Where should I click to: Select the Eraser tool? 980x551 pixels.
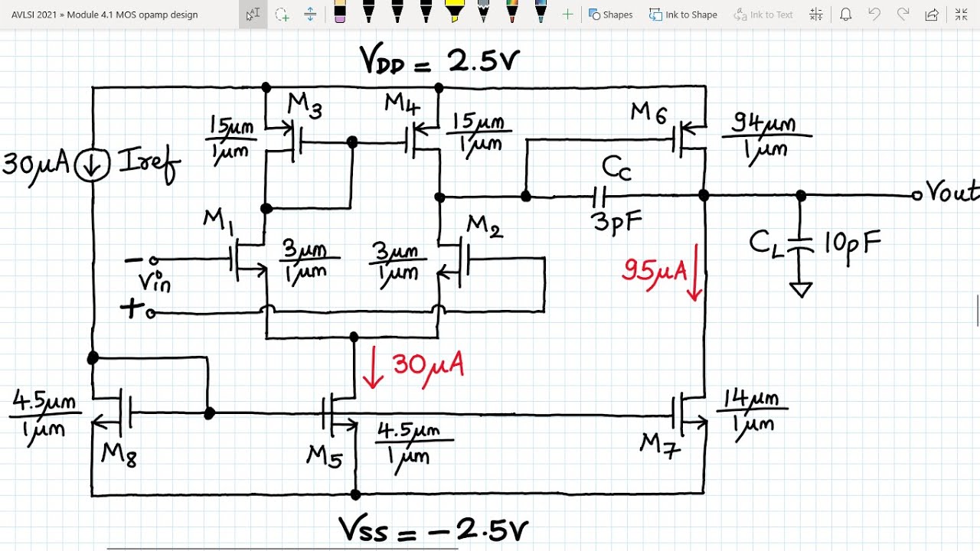point(339,13)
